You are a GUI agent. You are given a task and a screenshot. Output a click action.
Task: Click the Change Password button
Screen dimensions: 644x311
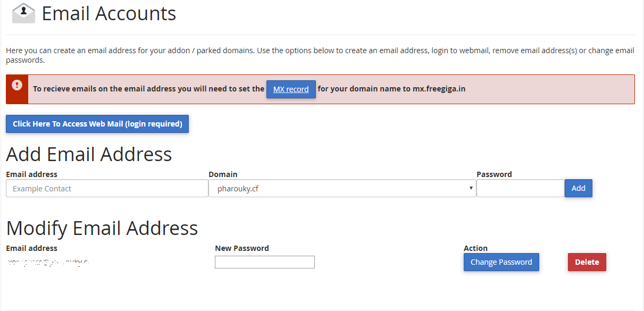pyautogui.click(x=501, y=262)
